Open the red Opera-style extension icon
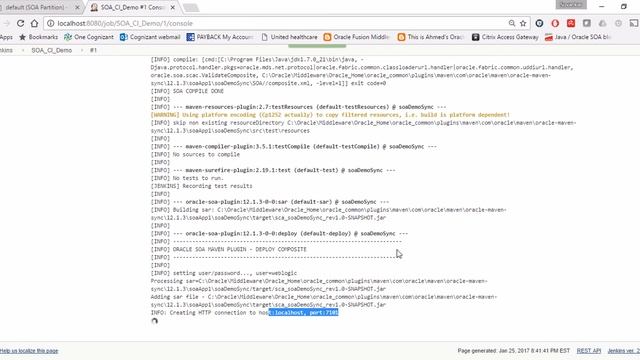The image size is (640, 360). (x=555, y=23)
